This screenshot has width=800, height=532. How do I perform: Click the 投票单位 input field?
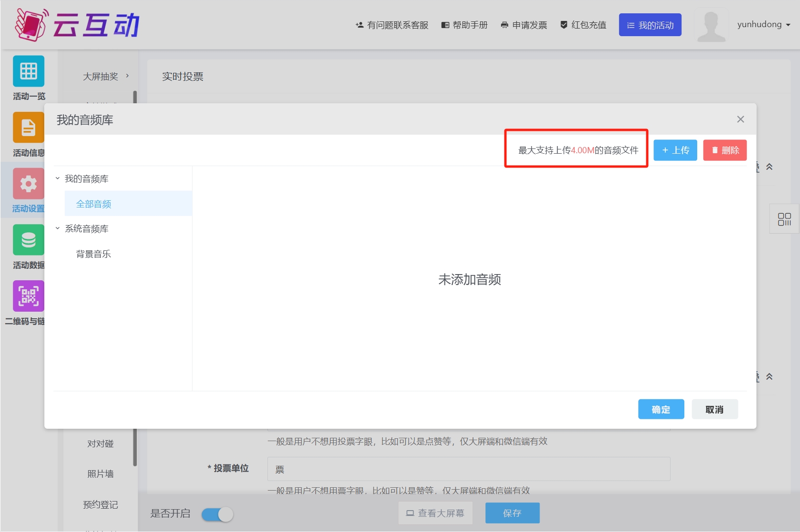pos(469,469)
